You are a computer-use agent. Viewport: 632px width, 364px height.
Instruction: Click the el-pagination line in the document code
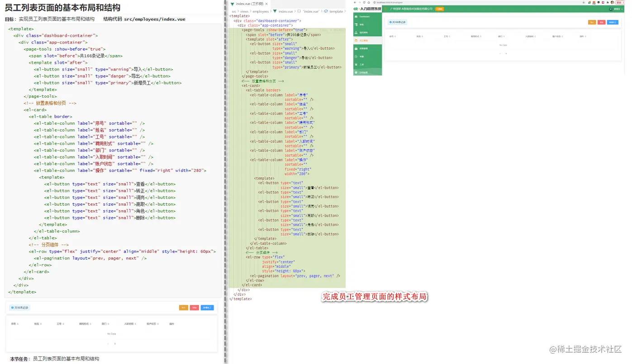(x=90, y=258)
